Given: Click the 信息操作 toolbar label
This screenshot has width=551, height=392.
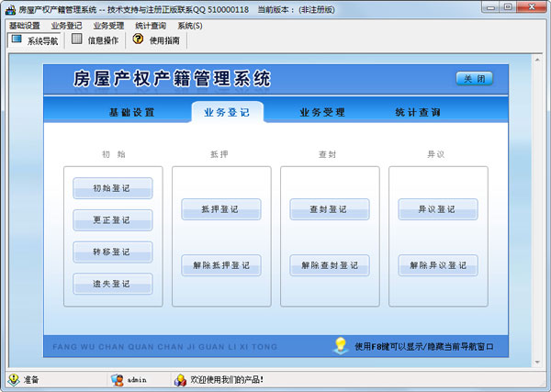Looking at the screenshot, I should pyautogui.click(x=103, y=40).
